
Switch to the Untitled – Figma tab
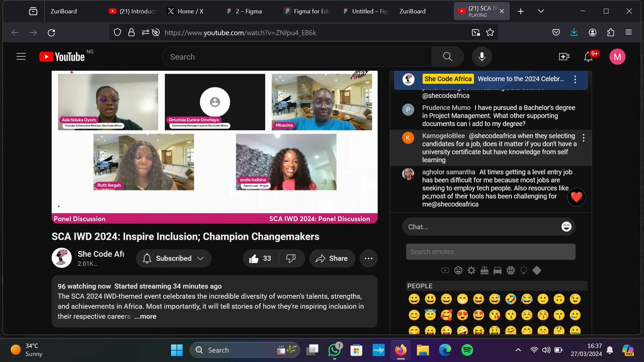click(365, 11)
